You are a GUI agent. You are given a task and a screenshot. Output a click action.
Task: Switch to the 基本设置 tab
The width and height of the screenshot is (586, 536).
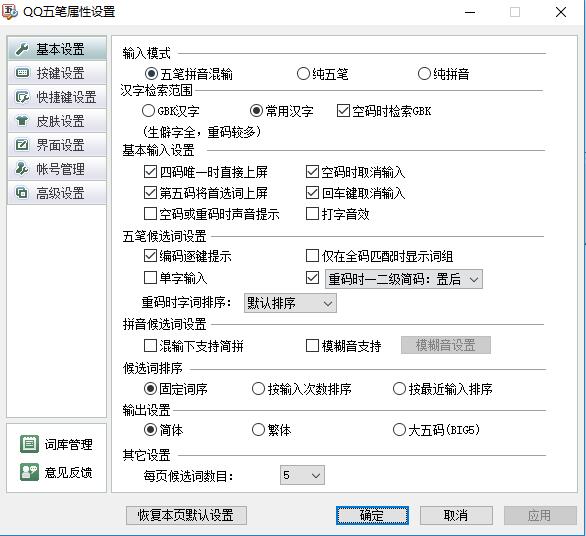tap(57, 49)
